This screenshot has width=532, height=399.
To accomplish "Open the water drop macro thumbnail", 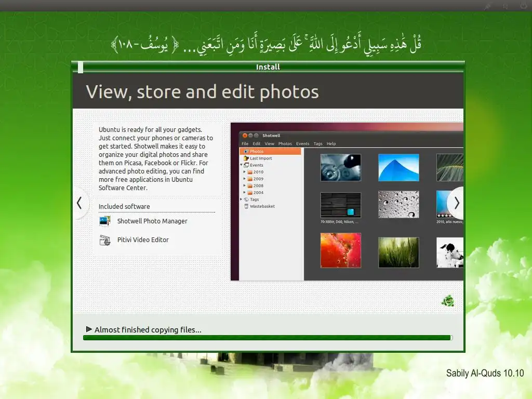I will pos(341,167).
